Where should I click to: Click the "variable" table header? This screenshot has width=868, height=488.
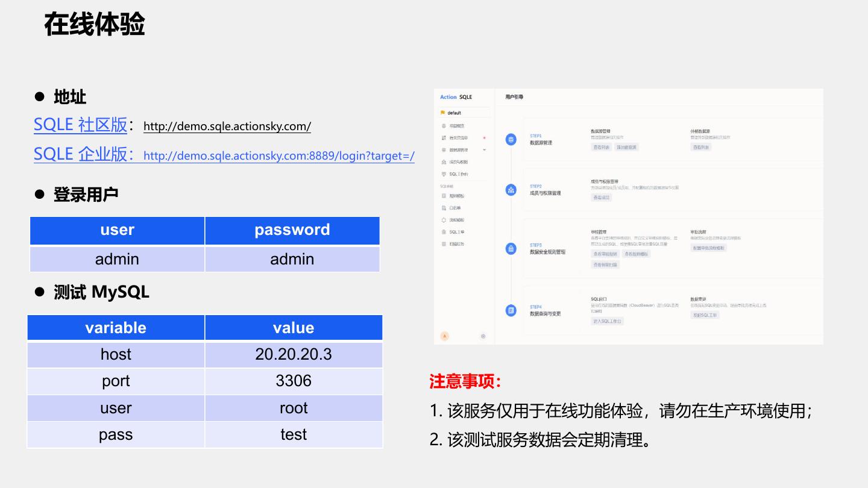click(116, 328)
